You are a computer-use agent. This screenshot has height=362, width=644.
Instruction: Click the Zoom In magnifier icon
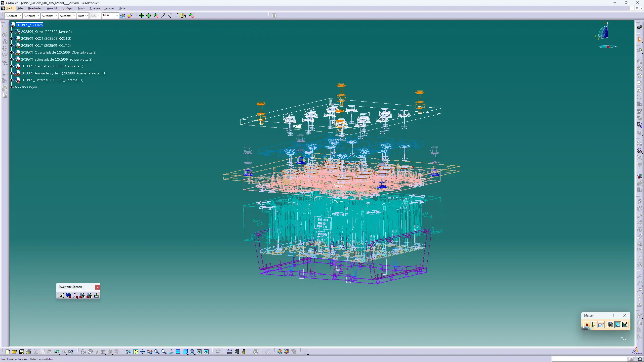(157, 352)
